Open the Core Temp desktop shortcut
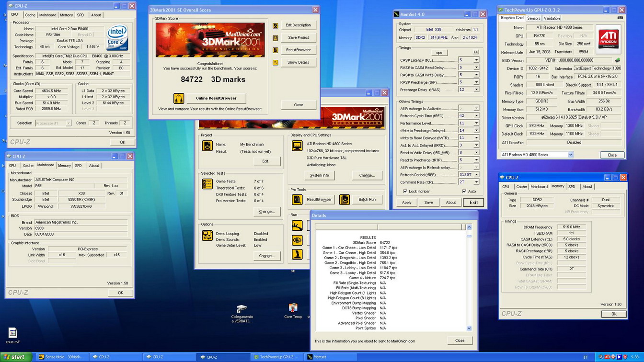 (x=293, y=311)
